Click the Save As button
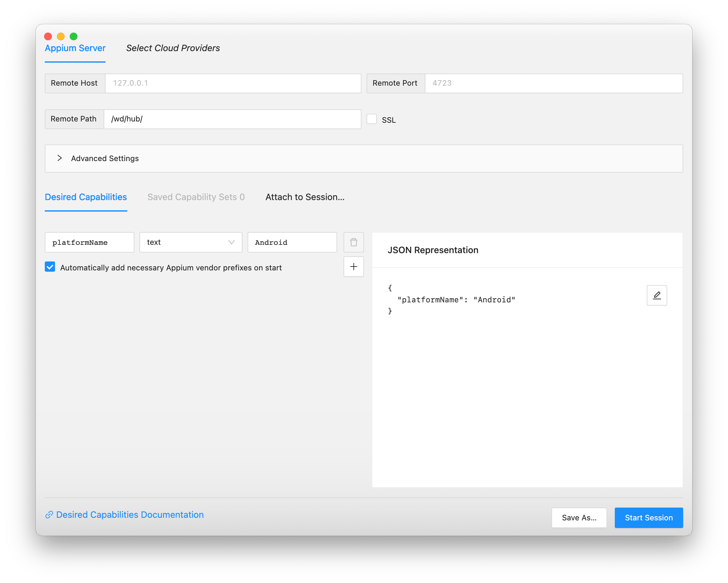Screen dimensions: 728x583 point(579,517)
